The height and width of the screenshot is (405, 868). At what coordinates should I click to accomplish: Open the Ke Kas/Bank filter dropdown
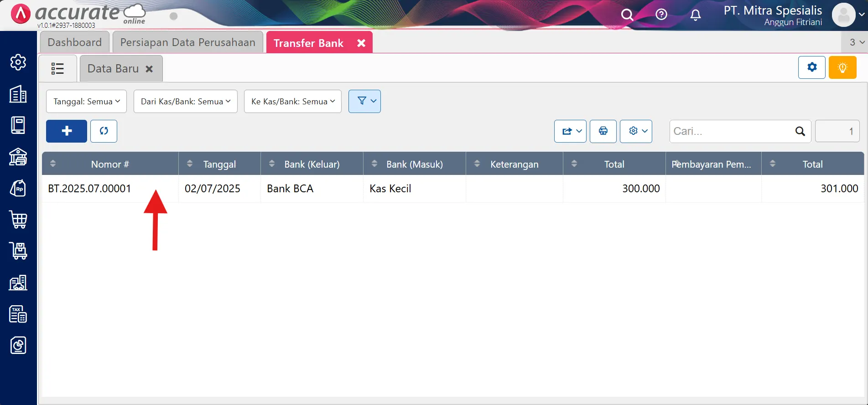pos(292,101)
